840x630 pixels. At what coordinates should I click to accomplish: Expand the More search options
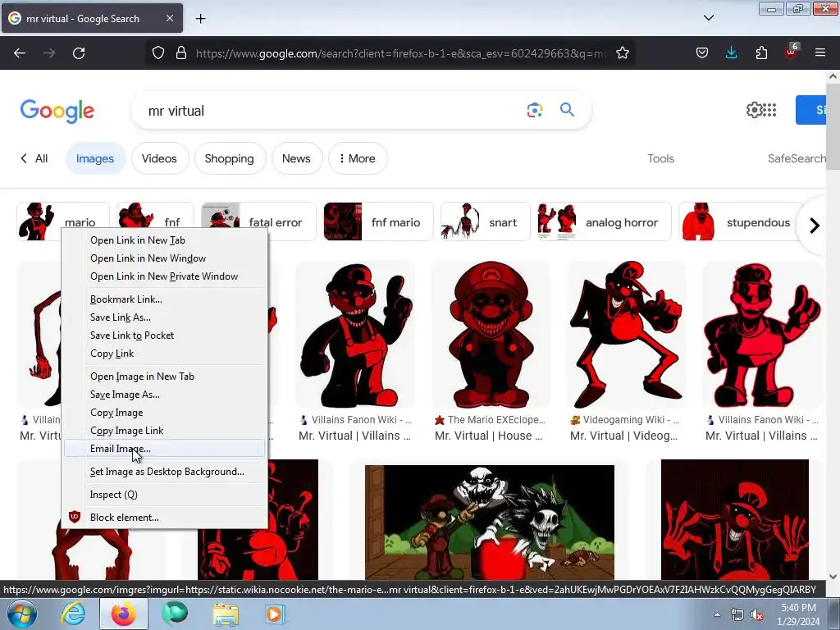(358, 158)
